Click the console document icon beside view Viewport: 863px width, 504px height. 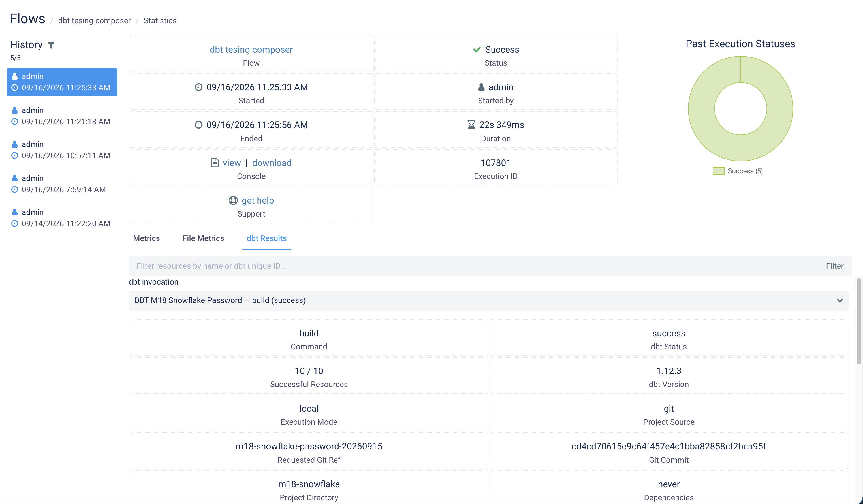click(x=215, y=163)
